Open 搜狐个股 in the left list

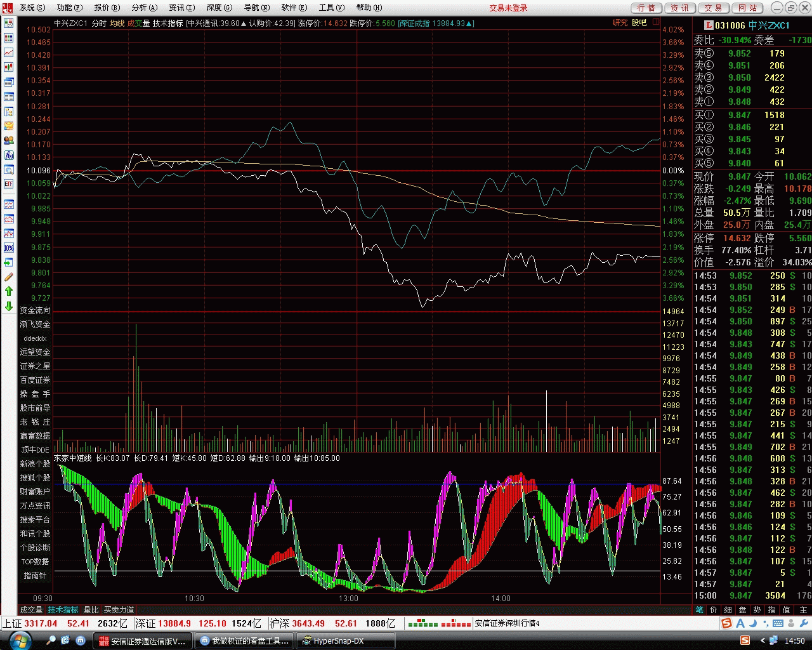point(35,478)
